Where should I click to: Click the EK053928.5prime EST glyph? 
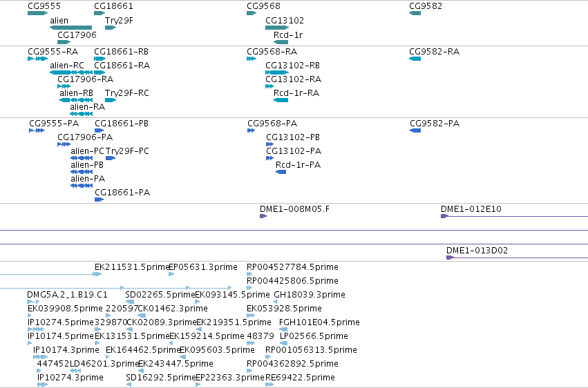click(251, 316)
